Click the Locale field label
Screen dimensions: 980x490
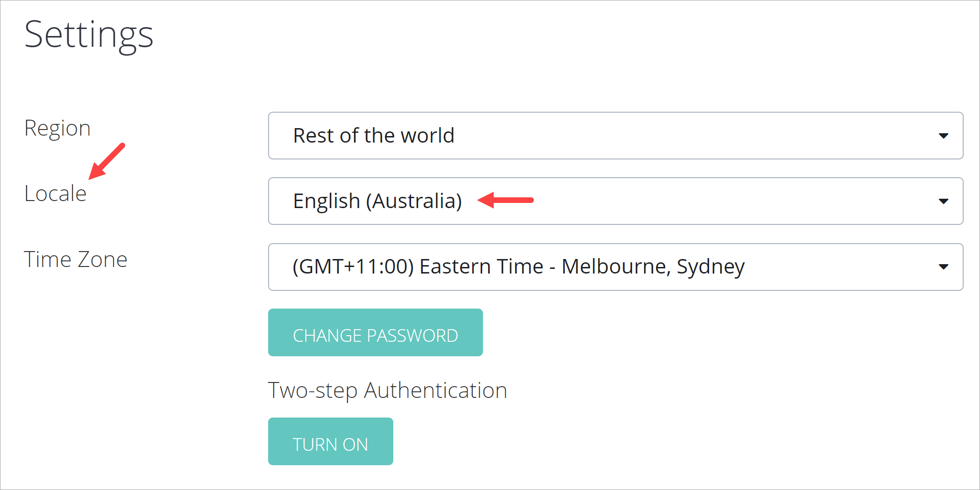pyautogui.click(x=55, y=194)
